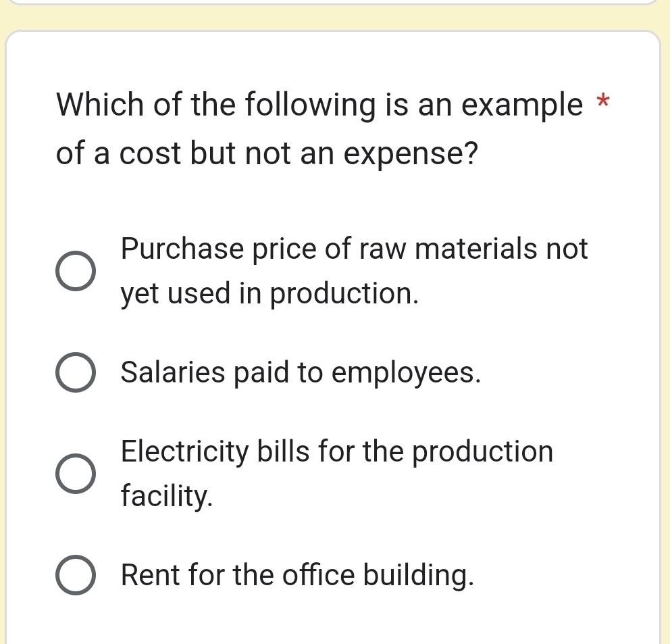The width and height of the screenshot is (670, 644).
Task: Pick the electricity bills radio button
Action: [75, 474]
